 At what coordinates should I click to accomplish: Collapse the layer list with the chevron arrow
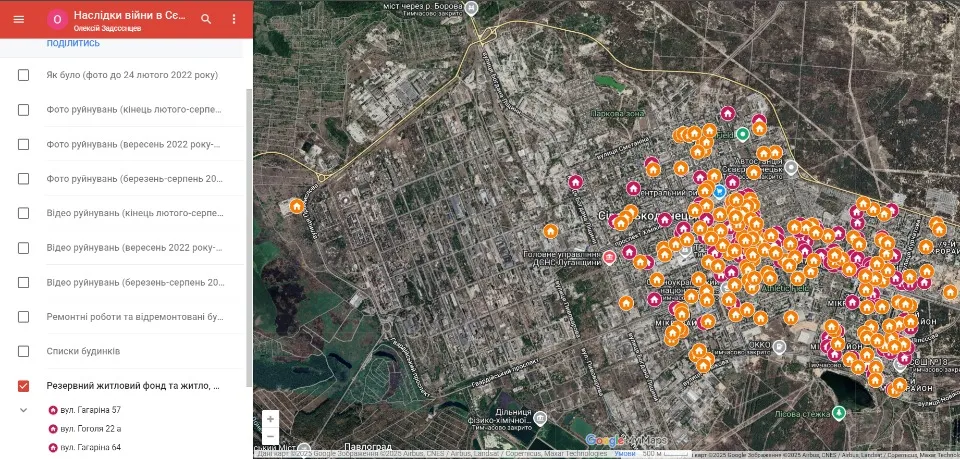23,410
